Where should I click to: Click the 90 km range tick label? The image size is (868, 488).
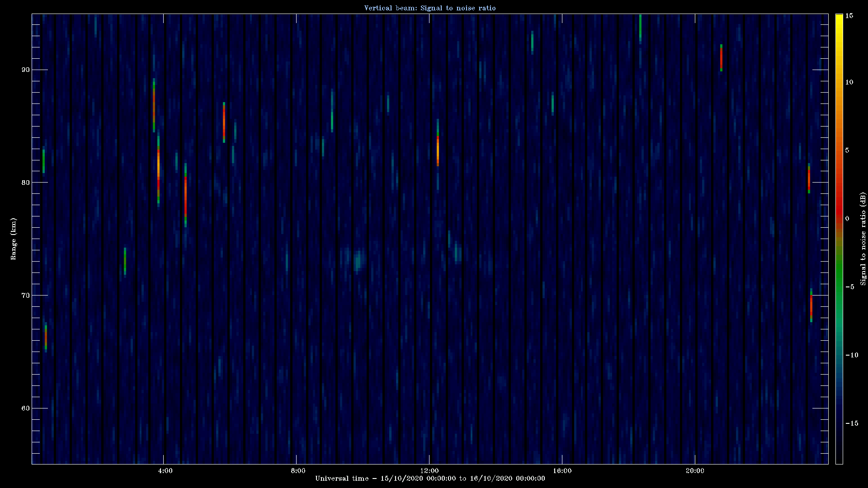25,70
